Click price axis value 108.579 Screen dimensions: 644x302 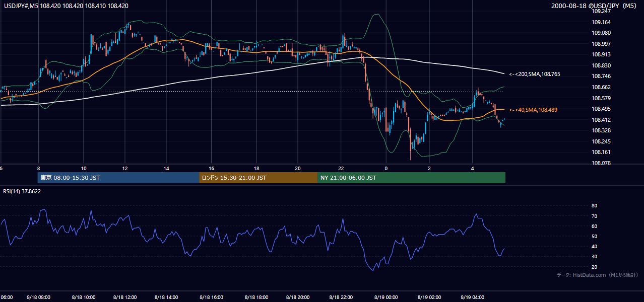click(x=602, y=98)
